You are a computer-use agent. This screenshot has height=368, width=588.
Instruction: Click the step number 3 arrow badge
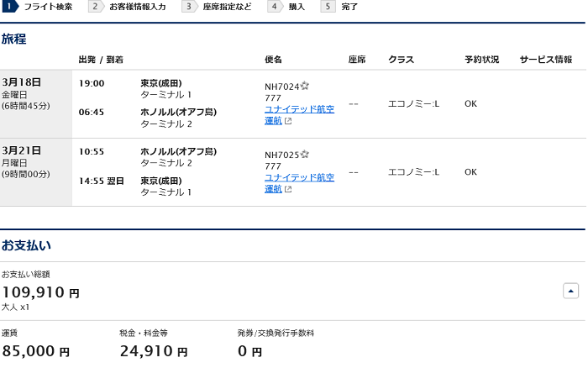(189, 7)
